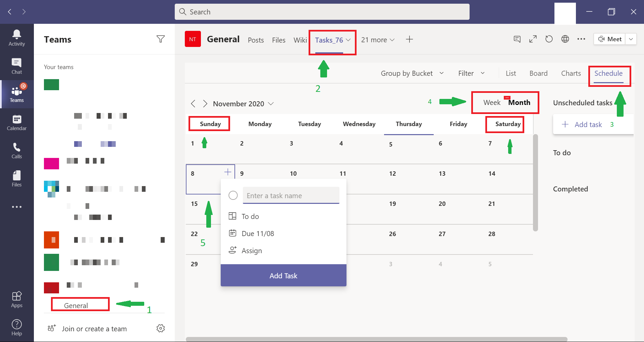Go back with the left arrow

[x=10, y=12]
